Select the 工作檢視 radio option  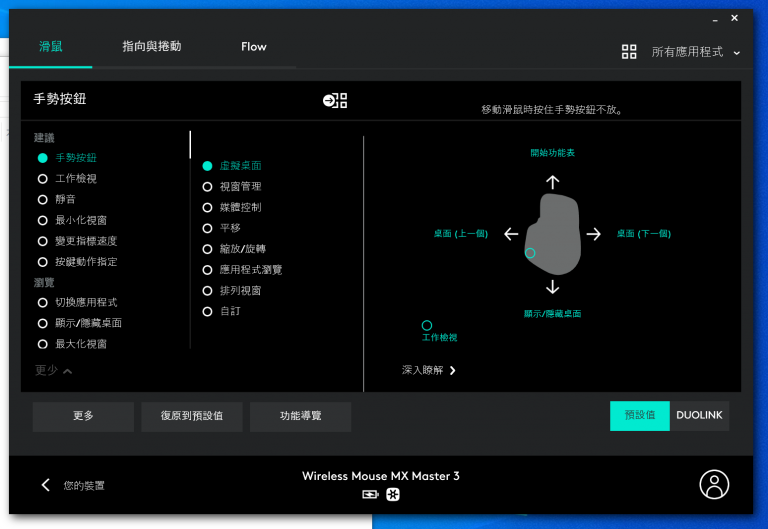click(x=67, y=179)
